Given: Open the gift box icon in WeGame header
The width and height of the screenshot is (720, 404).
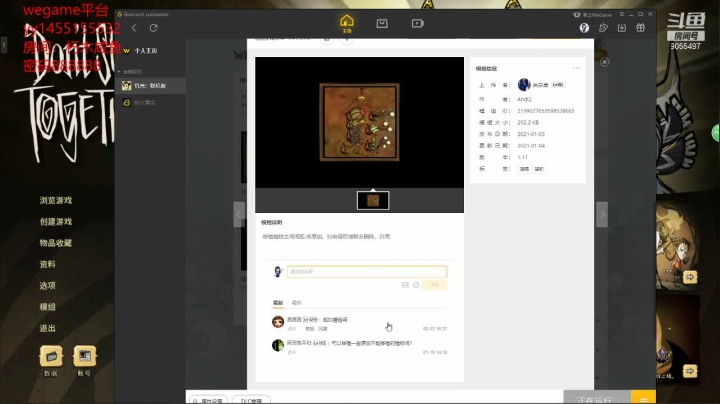Looking at the screenshot, I should (x=641, y=28).
